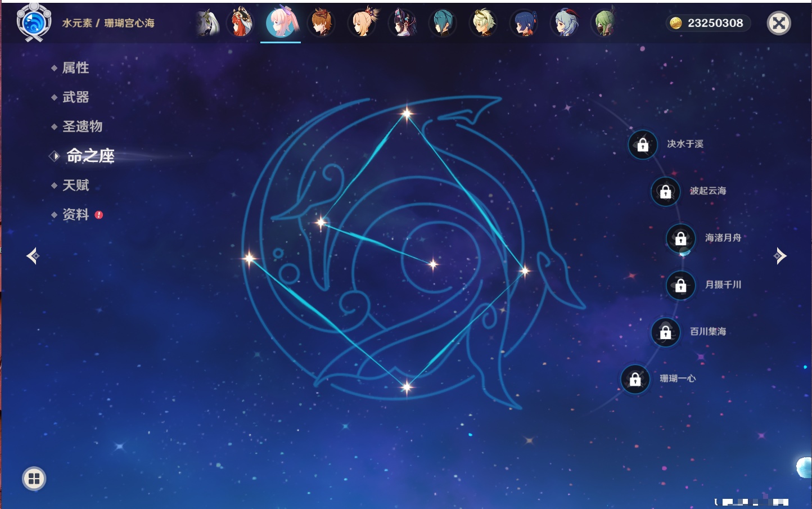Go to the previous character with left arrow
This screenshot has height=509, width=812.
pos(33,256)
